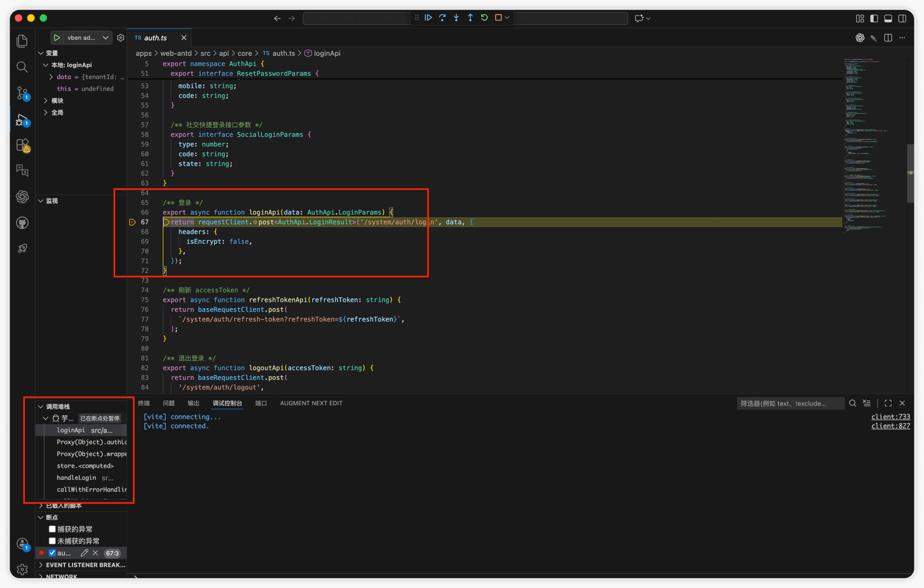Enable the 捕获的异常 breakpoint checkbox
The height and width of the screenshot is (588, 924).
tap(52, 529)
